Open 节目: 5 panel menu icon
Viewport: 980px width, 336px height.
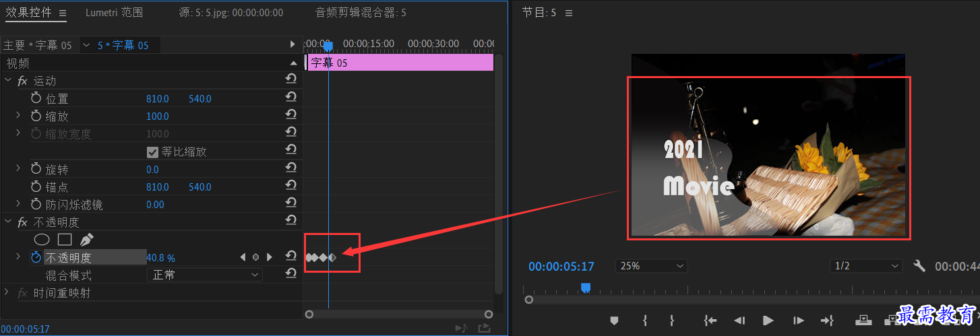(x=568, y=13)
